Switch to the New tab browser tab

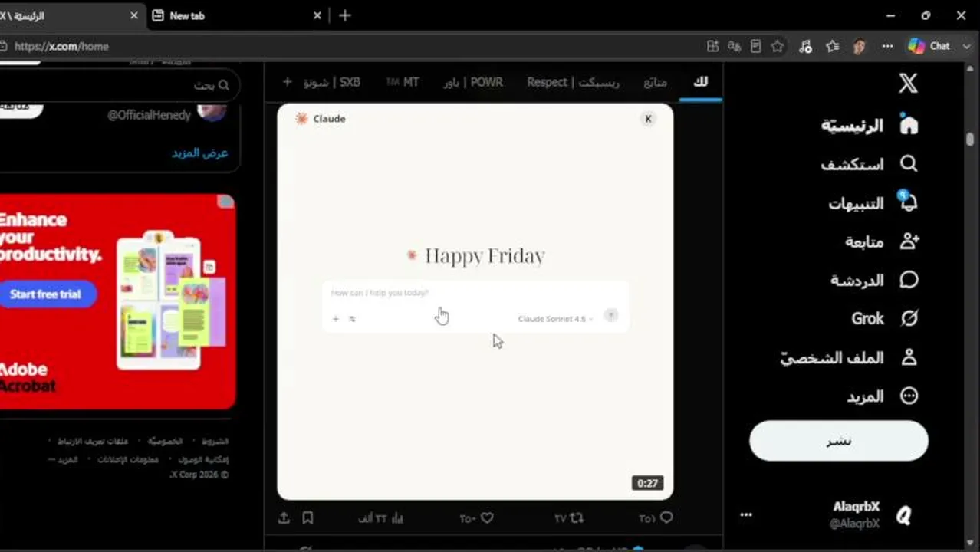[x=238, y=15]
